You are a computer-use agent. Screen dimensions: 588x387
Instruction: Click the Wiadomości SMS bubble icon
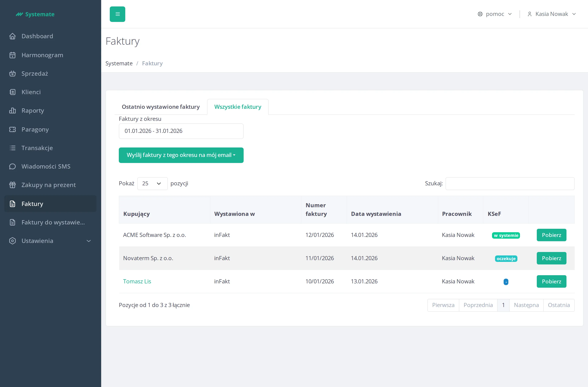click(12, 166)
